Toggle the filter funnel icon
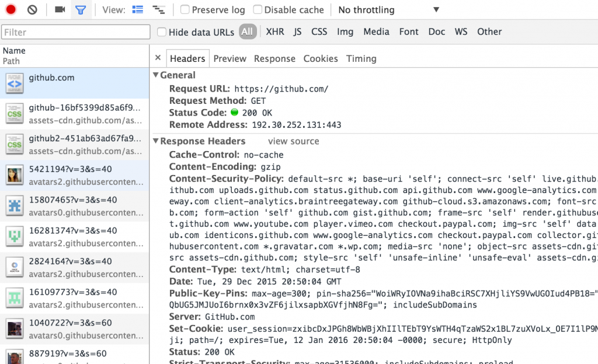This screenshot has height=364, width=598. [x=81, y=10]
